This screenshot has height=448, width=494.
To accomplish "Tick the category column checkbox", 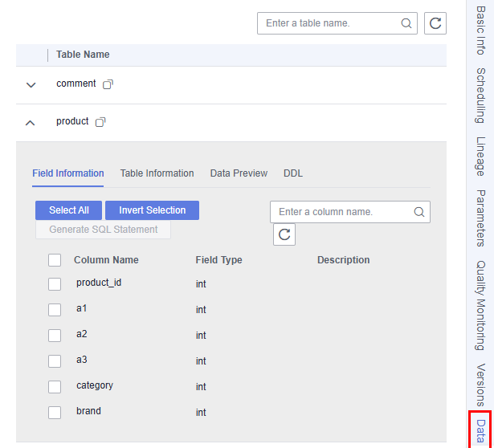I will (55, 387).
